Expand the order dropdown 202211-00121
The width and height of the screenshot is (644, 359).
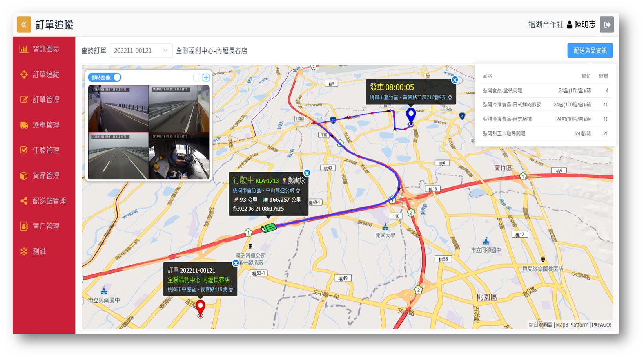141,51
